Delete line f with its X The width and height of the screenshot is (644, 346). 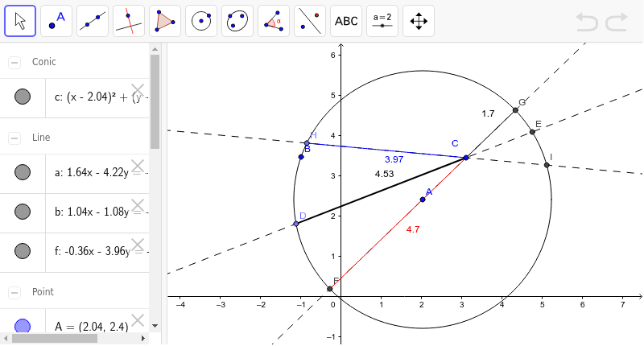(x=138, y=245)
